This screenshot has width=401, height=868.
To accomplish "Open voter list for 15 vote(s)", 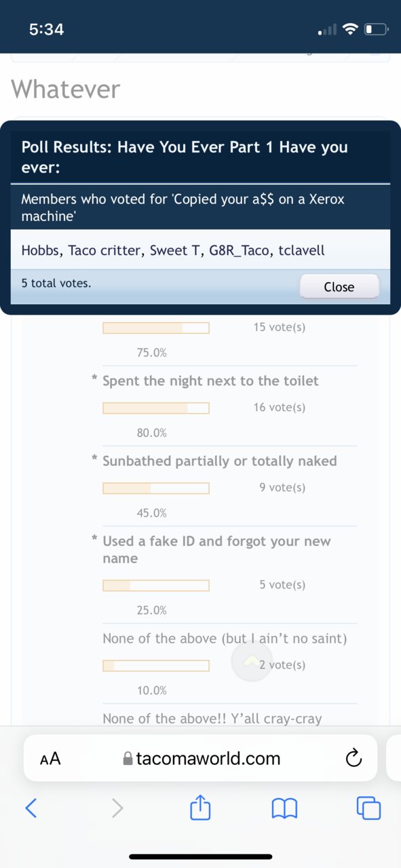I will click(x=280, y=328).
